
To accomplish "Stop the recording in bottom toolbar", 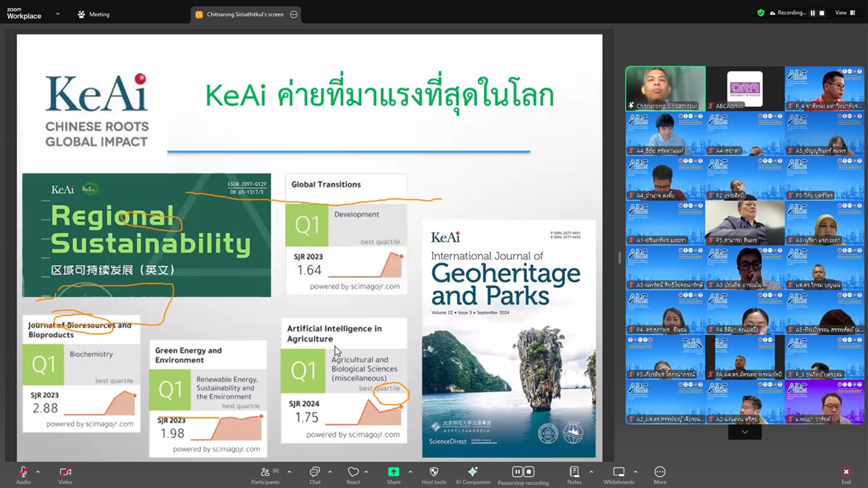I will (x=529, y=472).
